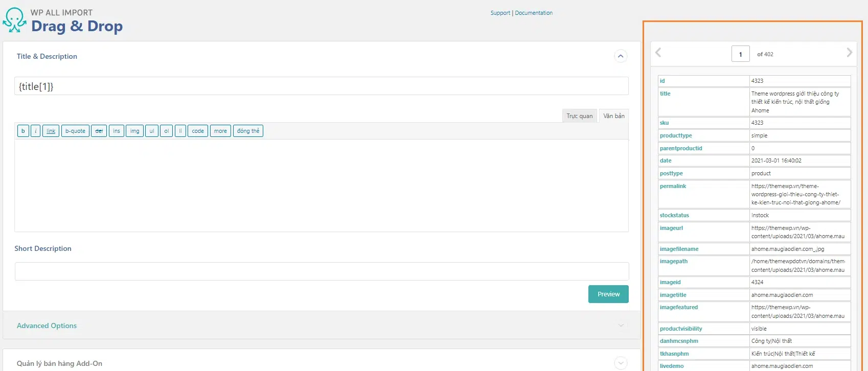
Task: Select the 'imagetitle' field name
Action: [673, 295]
